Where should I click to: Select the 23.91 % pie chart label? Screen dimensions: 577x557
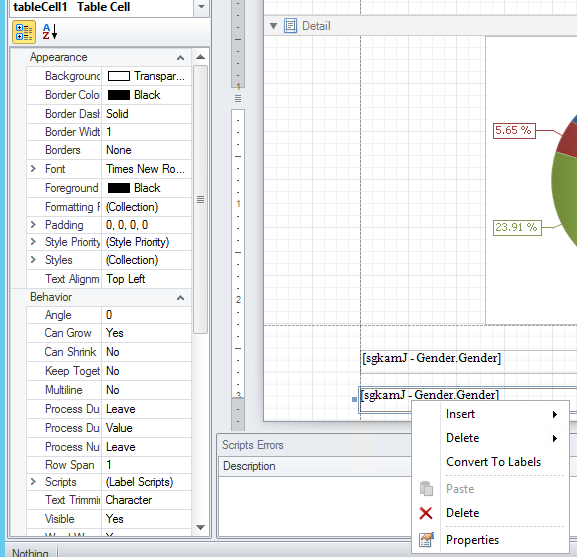[x=517, y=227]
